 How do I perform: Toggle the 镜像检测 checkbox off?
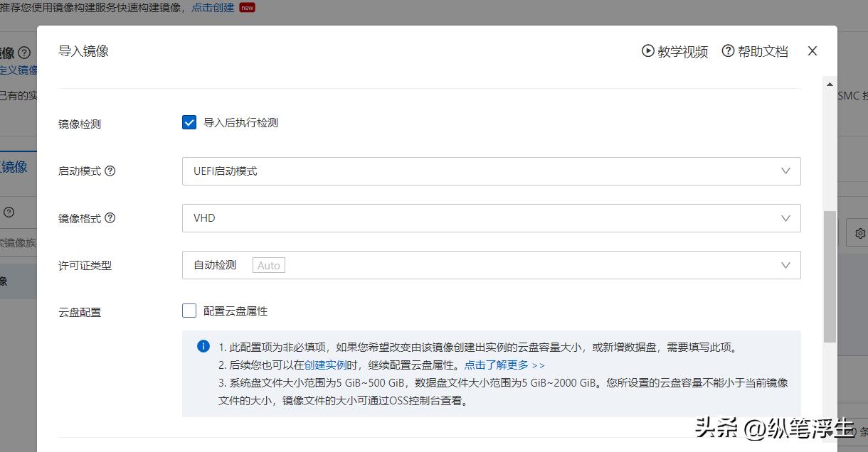(x=189, y=122)
